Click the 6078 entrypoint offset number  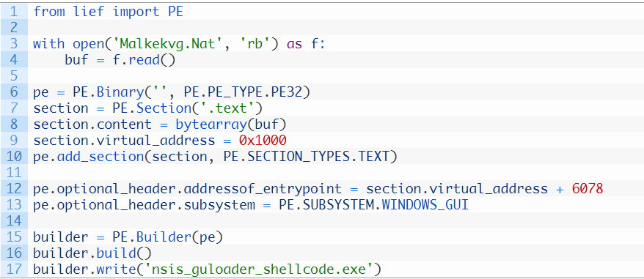pos(588,189)
